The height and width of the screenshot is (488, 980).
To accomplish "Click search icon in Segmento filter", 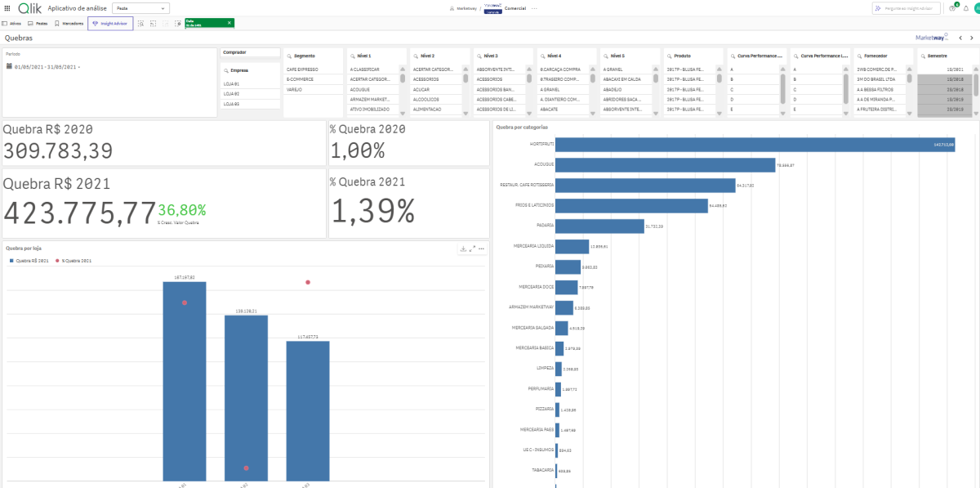I will click(289, 56).
